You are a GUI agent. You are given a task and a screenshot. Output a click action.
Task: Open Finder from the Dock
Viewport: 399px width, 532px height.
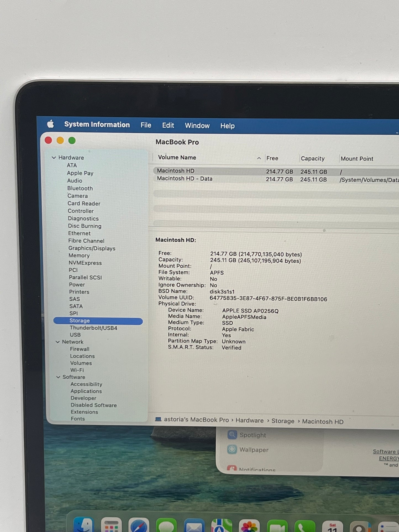pyautogui.click(x=83, y=525)
